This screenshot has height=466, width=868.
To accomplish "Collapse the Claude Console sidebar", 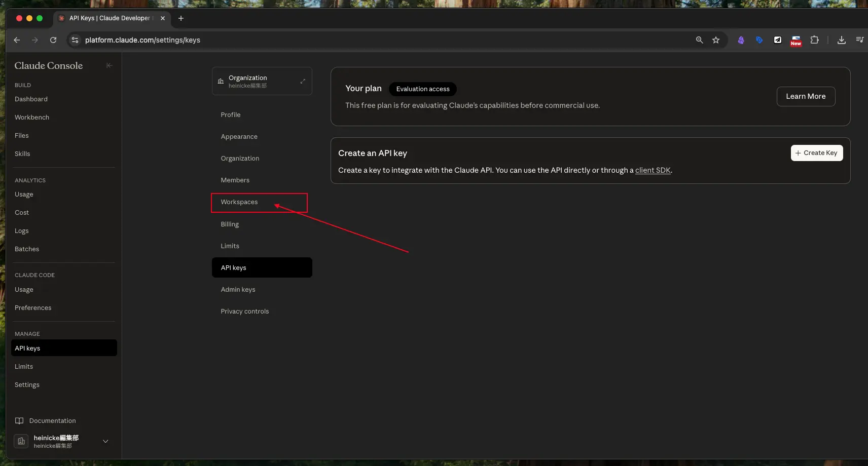I will point(109,65).
